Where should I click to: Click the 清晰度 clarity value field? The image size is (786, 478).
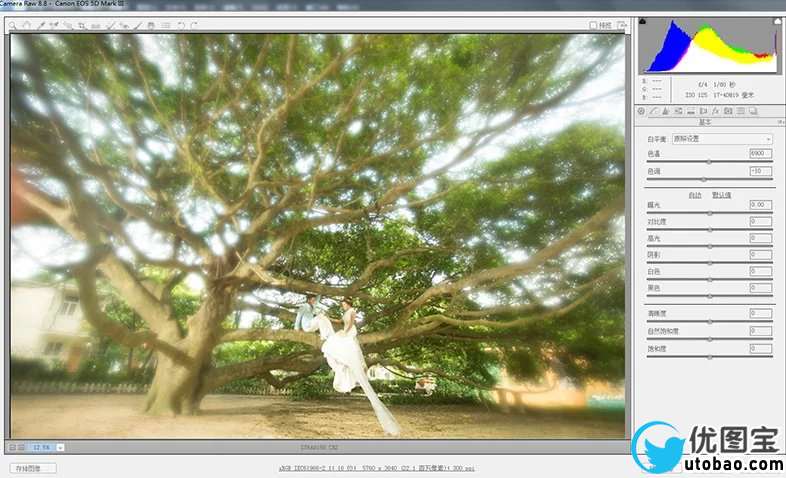pyautogui.click(x=760, y=314)
